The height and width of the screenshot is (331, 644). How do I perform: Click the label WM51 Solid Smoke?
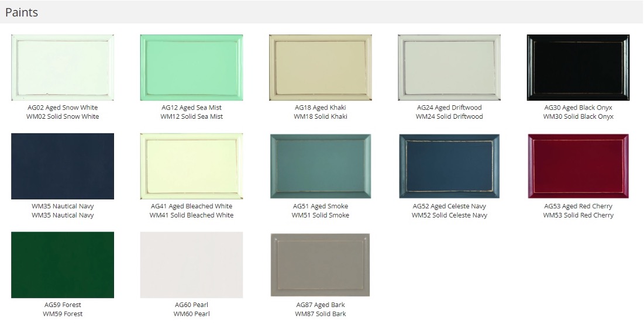(321, 215)
